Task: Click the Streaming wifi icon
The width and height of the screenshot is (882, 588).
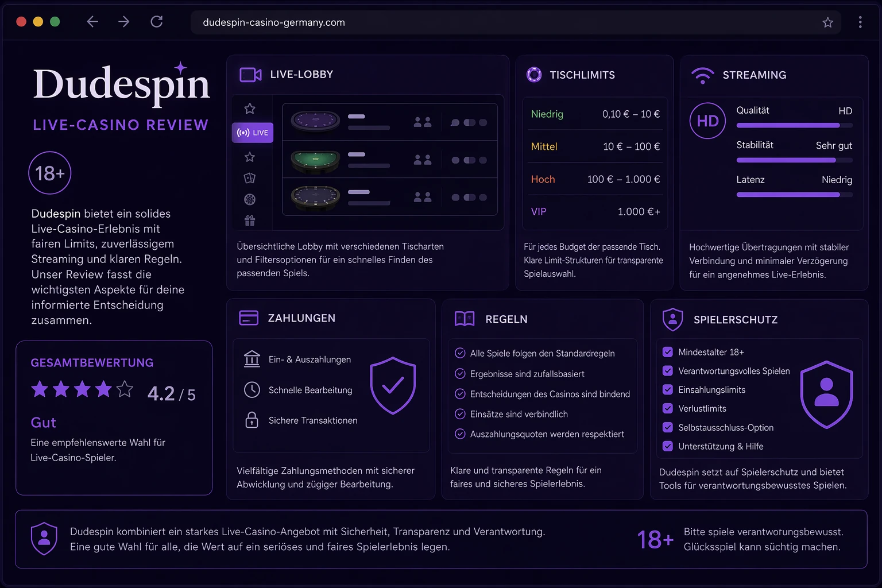Action: pyautogui.click(x=702, y=75)
